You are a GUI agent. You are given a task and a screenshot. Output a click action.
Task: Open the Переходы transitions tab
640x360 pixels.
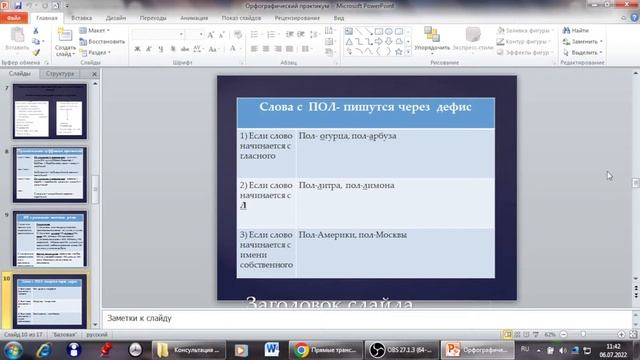click(x=153, y=18)
